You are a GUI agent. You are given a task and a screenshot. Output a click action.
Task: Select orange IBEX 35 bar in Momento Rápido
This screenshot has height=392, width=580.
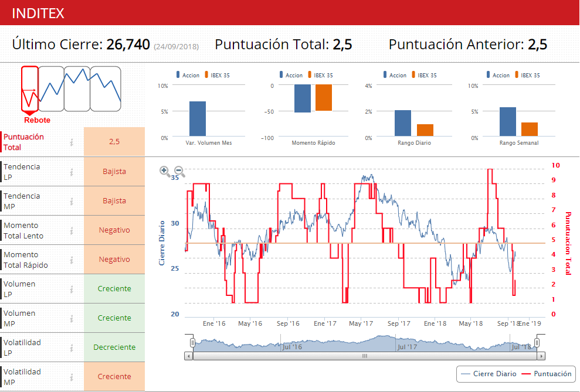(x=324, y=97)
